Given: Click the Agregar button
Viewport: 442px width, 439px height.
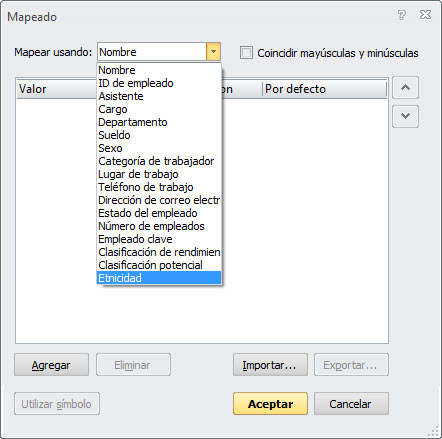Looking at the screenshot, I should pyautogui.click(x=51, y=365).
